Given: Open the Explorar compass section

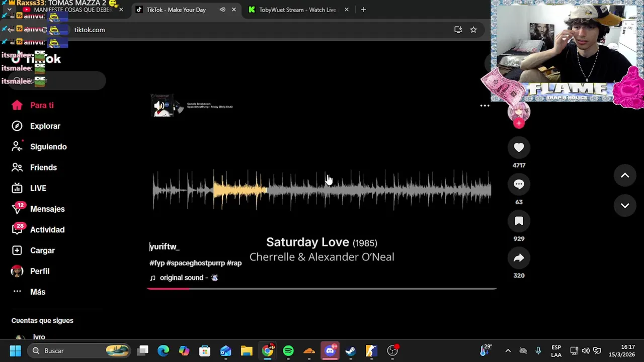Looking at the screenshot, I should point(36,126).
